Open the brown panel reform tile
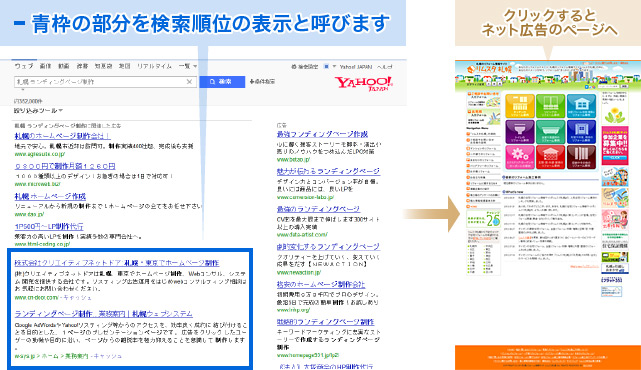This screenshot has height=370, width=641. (581, 157)
